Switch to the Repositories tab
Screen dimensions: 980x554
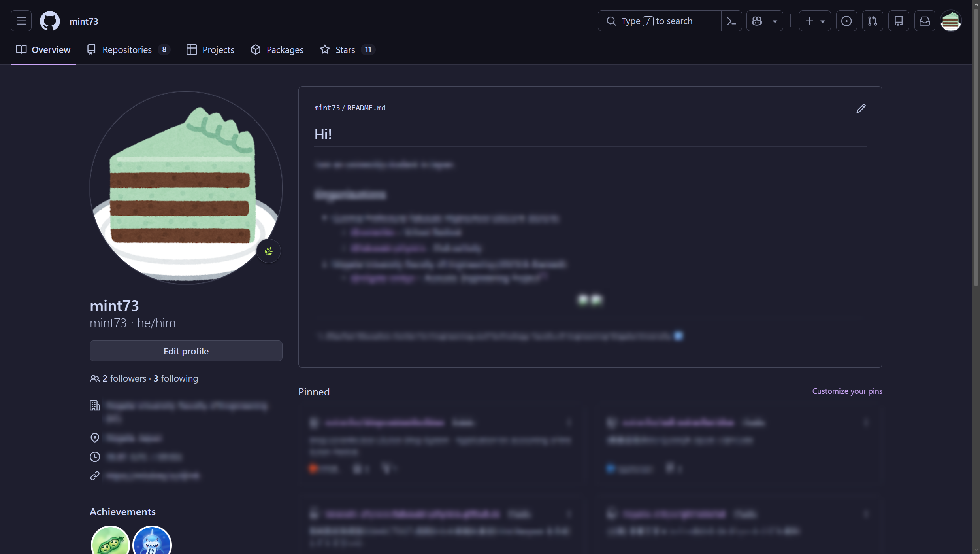(128, 50)
